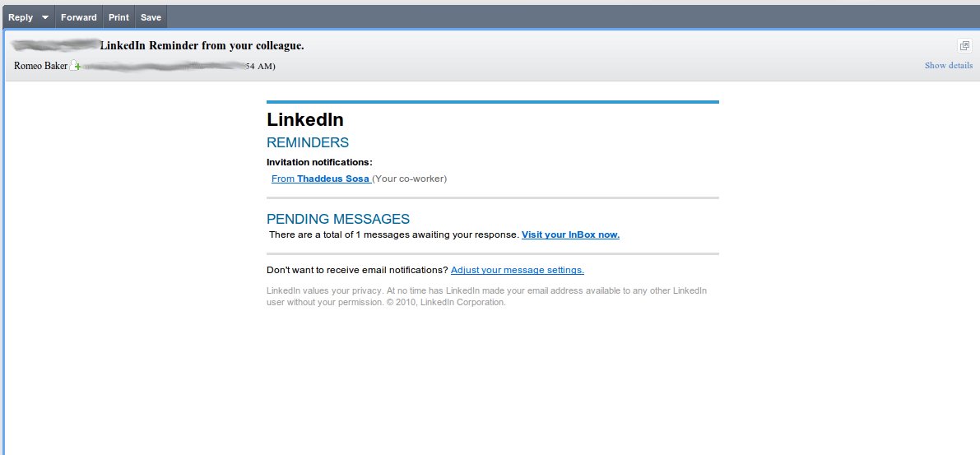Click sender name Romeo Baker
The height and width of the screenshot is (455, 980).
click(x=40, y=66)
